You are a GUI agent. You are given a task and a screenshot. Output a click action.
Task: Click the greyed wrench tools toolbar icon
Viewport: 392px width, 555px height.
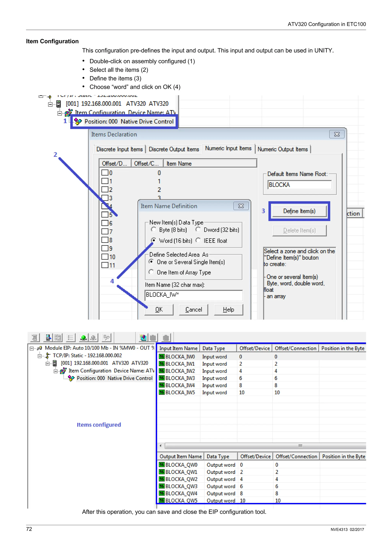(x=106, y=337)
